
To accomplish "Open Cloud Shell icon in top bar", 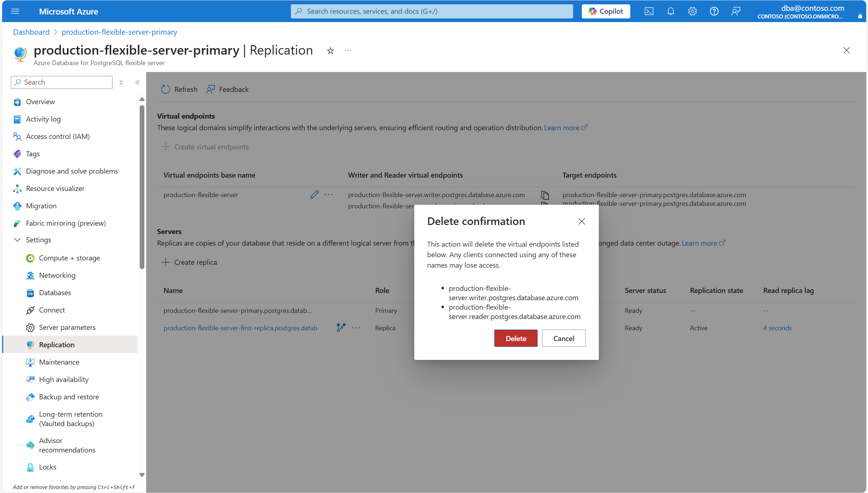I will 649,11.
